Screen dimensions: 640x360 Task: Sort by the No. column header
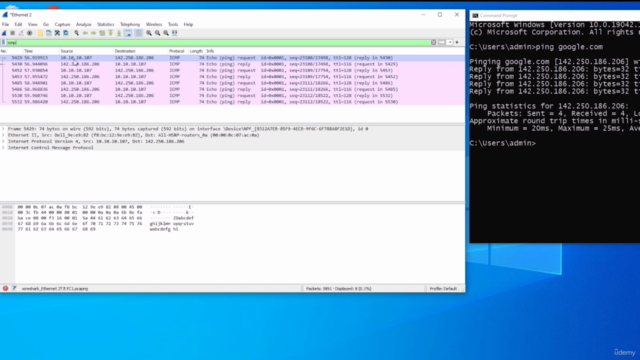point(11,51)
